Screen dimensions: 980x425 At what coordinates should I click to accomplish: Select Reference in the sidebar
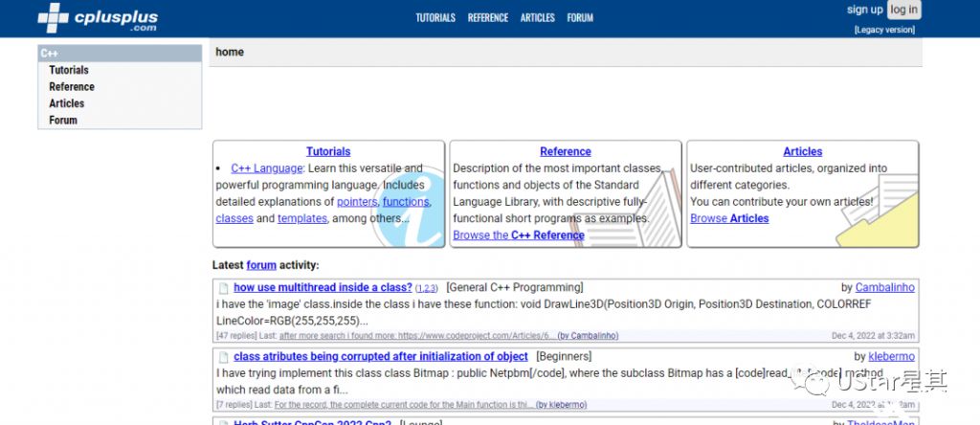(72, 87)
